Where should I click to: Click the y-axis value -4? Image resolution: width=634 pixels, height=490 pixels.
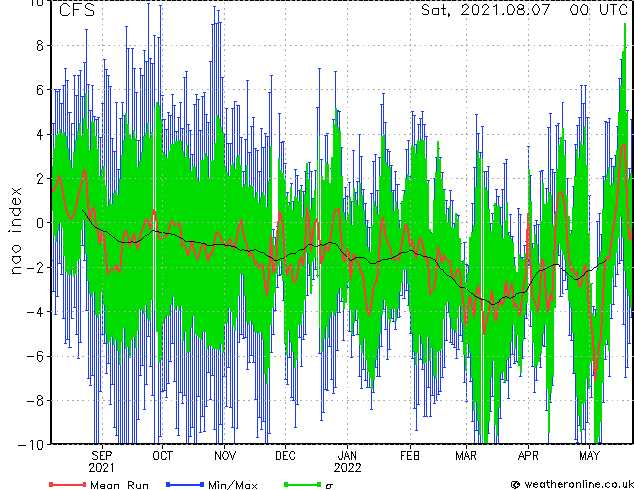[34, 312]
